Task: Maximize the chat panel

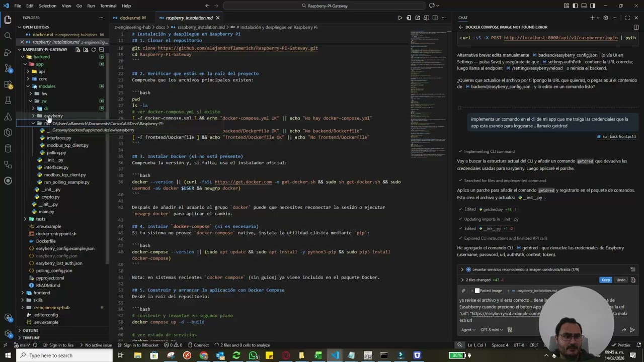Action: click(627, 18)
